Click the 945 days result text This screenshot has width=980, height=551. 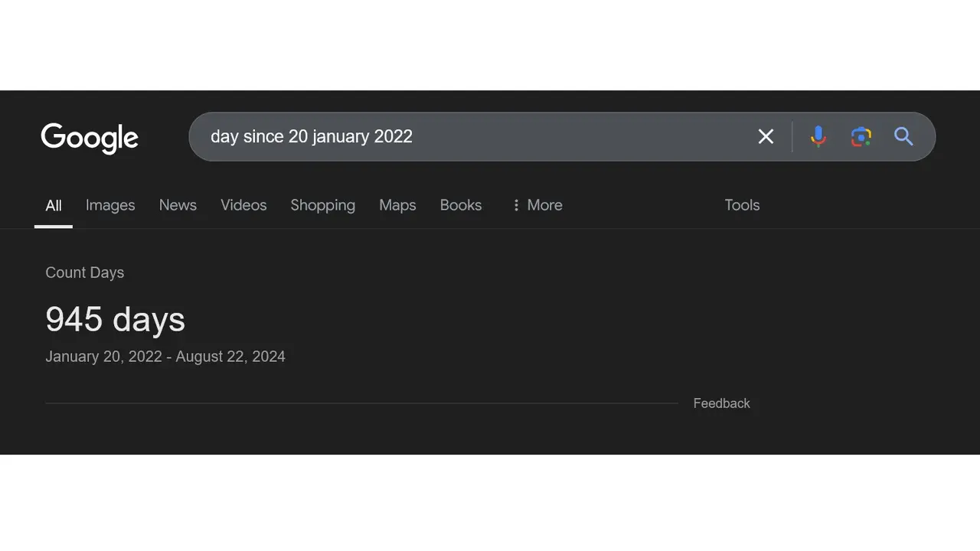point(115,319)
